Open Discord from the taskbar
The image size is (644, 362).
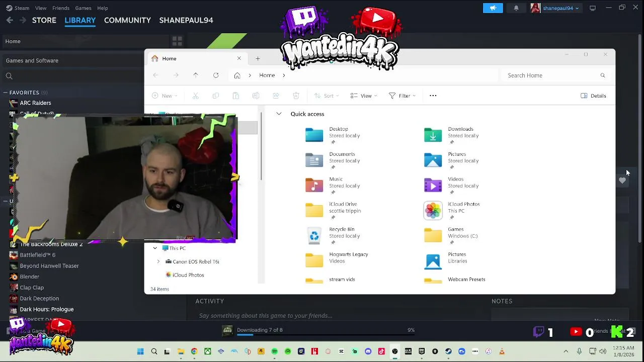coord(368,351)
